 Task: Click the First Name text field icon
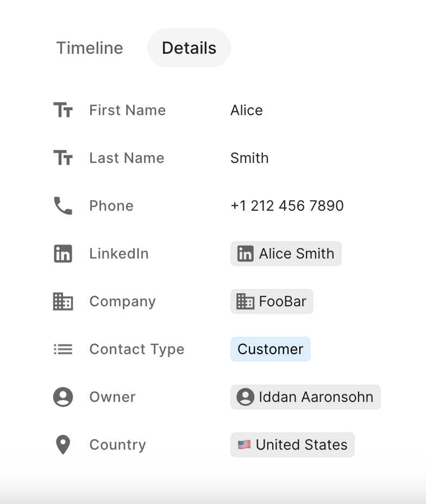coord(62,110)
